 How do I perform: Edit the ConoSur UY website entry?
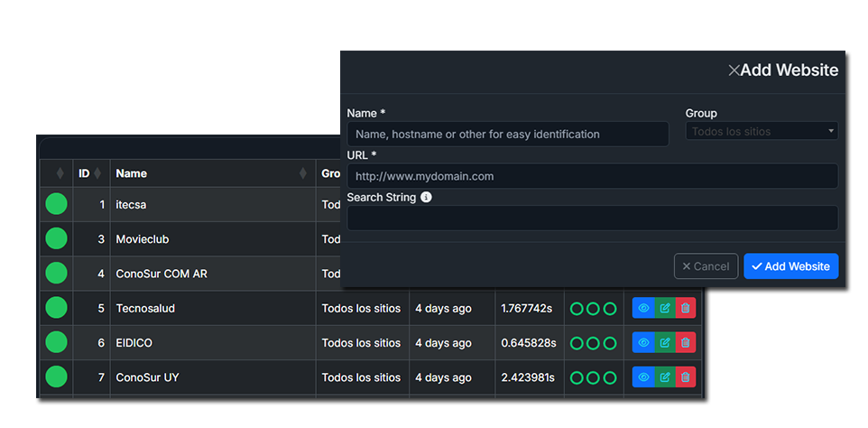(x=664, y=377)
